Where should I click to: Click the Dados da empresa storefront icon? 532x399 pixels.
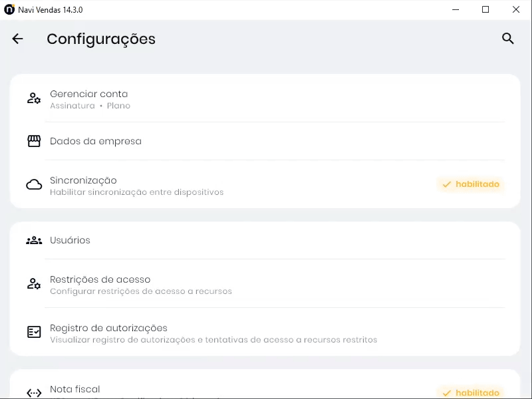[x=34, y=141]
